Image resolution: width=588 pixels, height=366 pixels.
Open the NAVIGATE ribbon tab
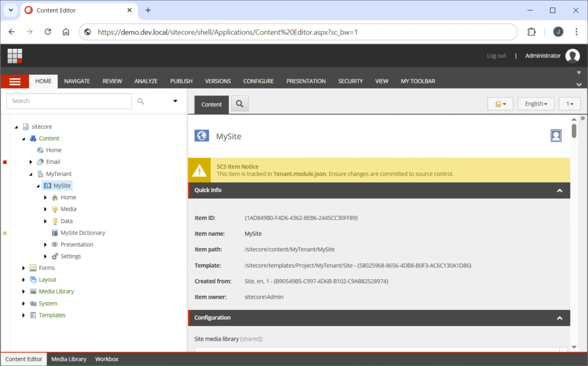coord(77,81)
